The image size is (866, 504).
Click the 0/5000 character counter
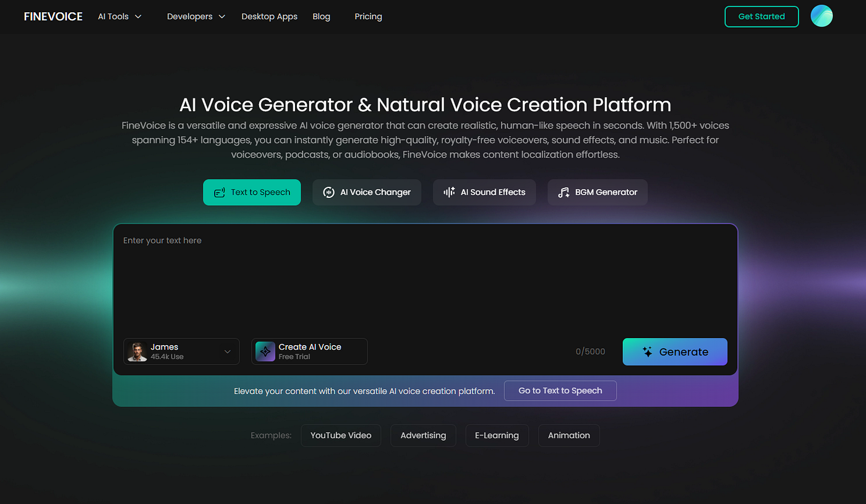click(x=591, y=352)
